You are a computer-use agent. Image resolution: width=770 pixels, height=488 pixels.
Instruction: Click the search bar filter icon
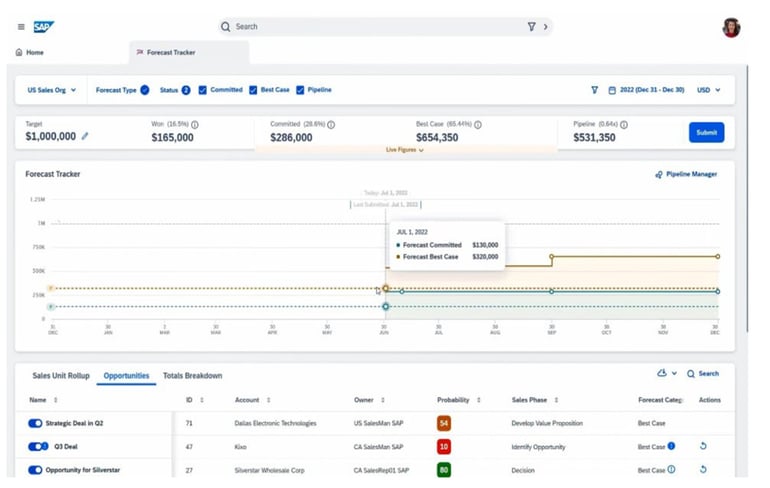point(531,27)
